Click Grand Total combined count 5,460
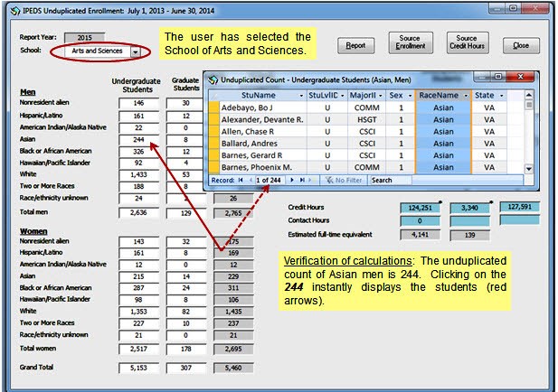 point(233,368)
